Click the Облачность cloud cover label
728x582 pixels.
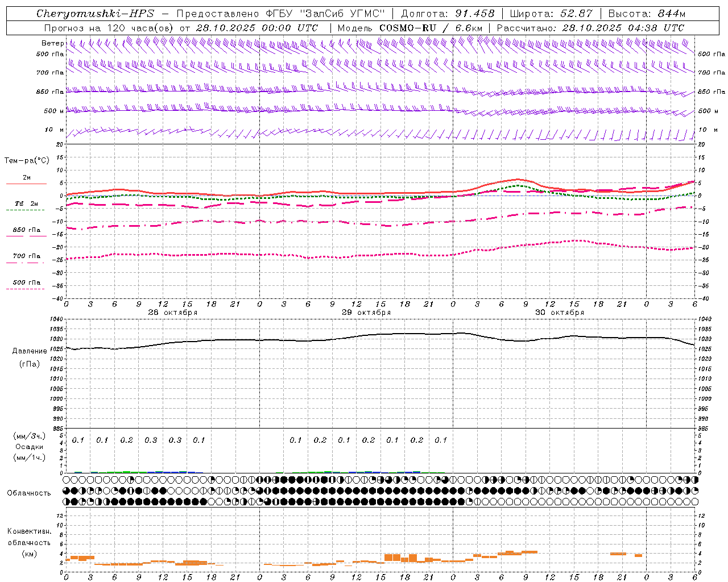pyautogui.click(x=29, y=493)
